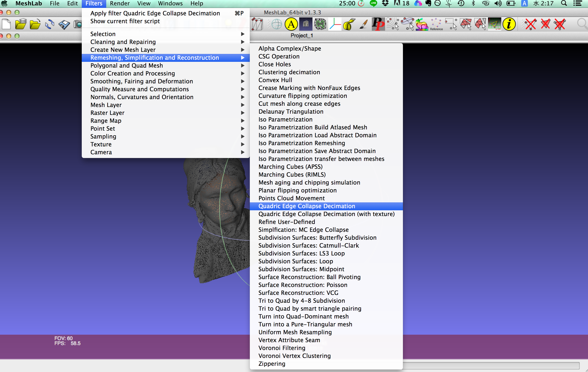The image size is (588, 372).
Task: Choose Convex Hull filter
Action: click(x=326, y=80)
